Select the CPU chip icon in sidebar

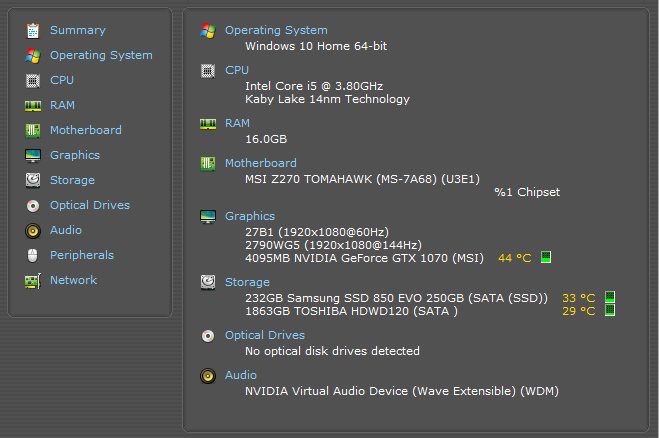pyautogui.click(x=33, y=80)
